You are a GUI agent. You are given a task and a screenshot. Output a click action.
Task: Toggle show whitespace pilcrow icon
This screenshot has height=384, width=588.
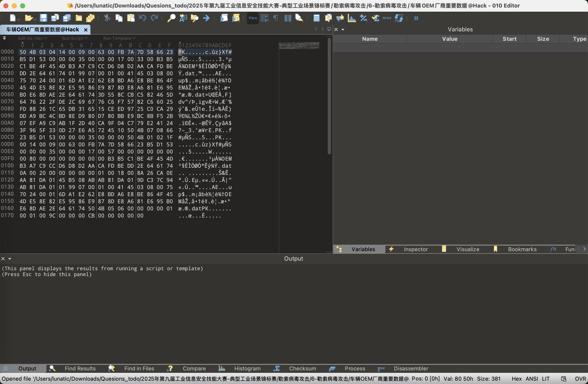(x=276, y=18)
